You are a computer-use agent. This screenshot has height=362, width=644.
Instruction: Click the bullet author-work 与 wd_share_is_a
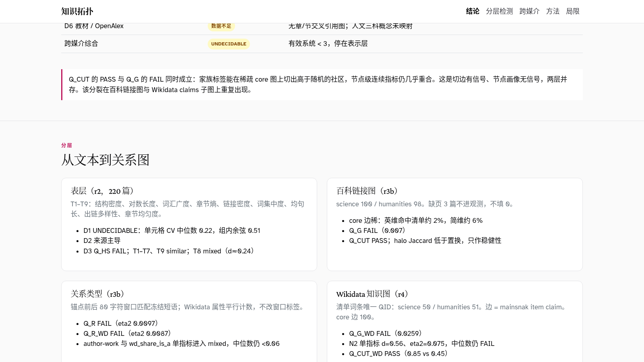tap(182, 343)
